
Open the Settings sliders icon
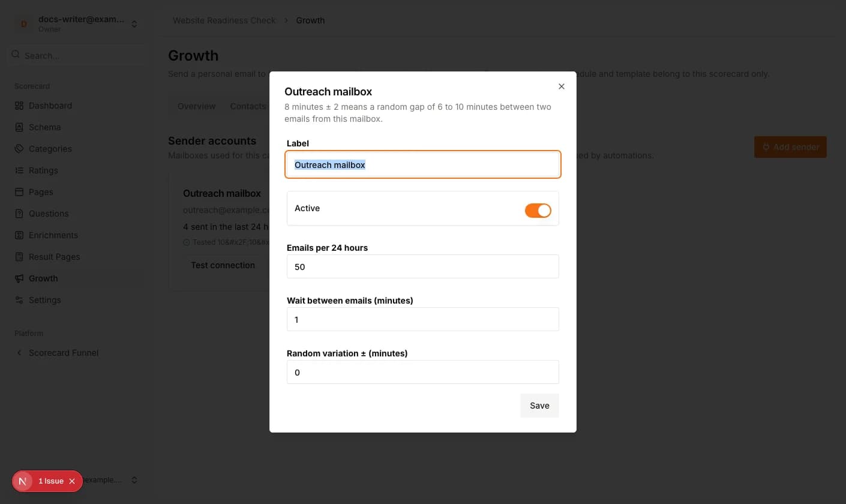(19, 300)
